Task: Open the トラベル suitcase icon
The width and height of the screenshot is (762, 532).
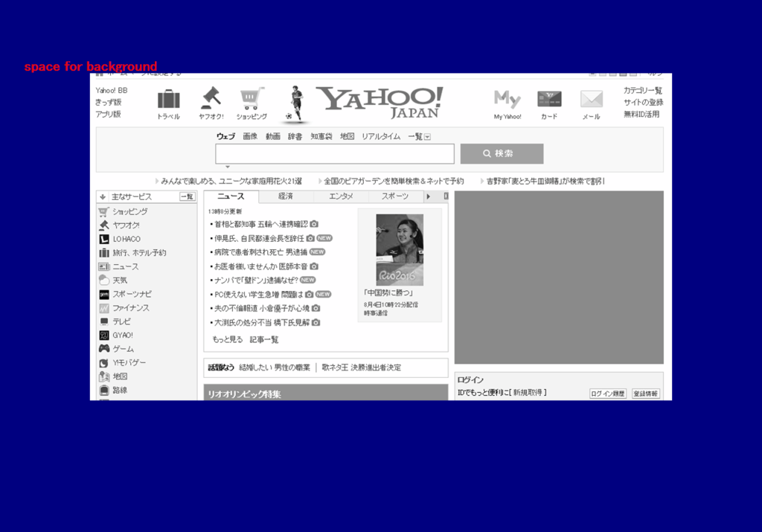Action: pos(169,99)
